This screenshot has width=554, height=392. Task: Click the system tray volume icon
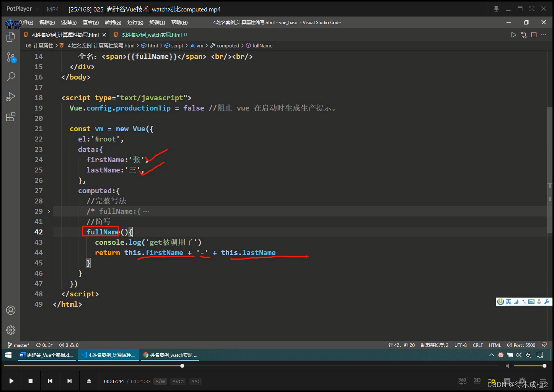click(x=519, y=355)
